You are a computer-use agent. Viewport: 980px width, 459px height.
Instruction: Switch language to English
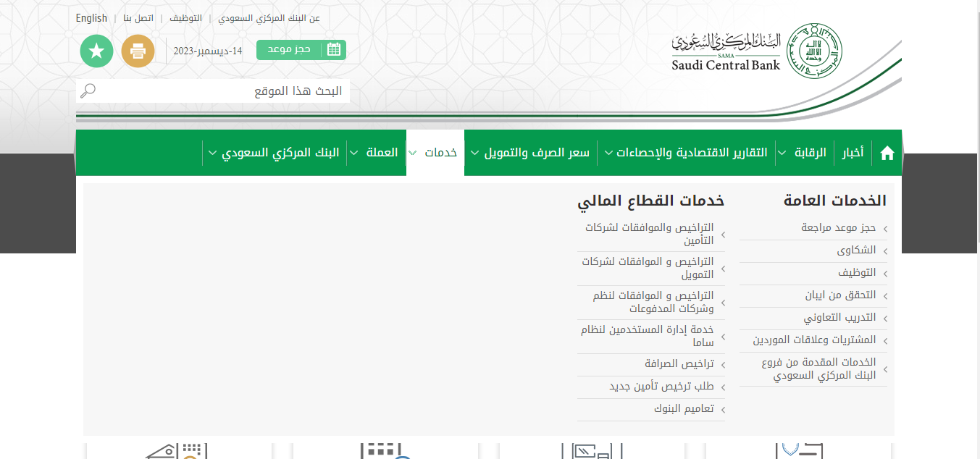pos(91,18)
